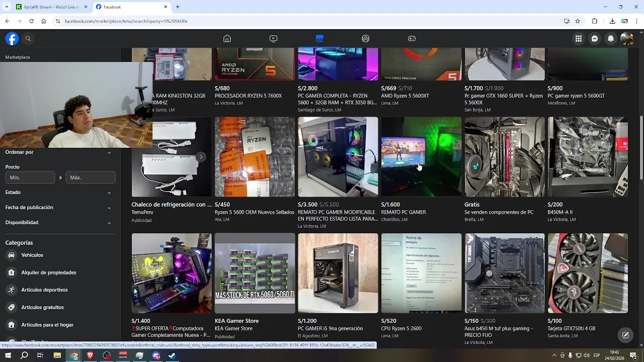The width and height of the screenshot is (644, 362).
Task: Open Messenger chats icon
Action: point(595,39)
